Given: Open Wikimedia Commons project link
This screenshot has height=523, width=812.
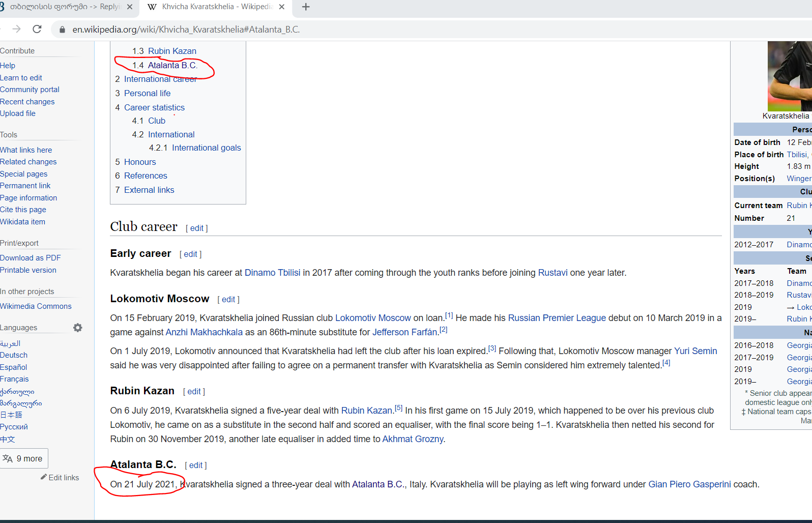Looking at the screenshot, I should [36, 306].
